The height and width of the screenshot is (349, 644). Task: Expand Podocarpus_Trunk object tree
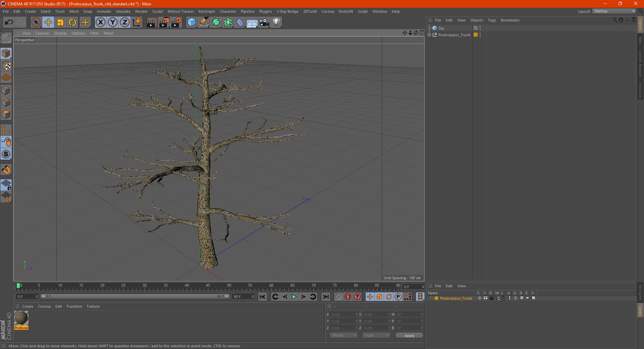point(429,35)
